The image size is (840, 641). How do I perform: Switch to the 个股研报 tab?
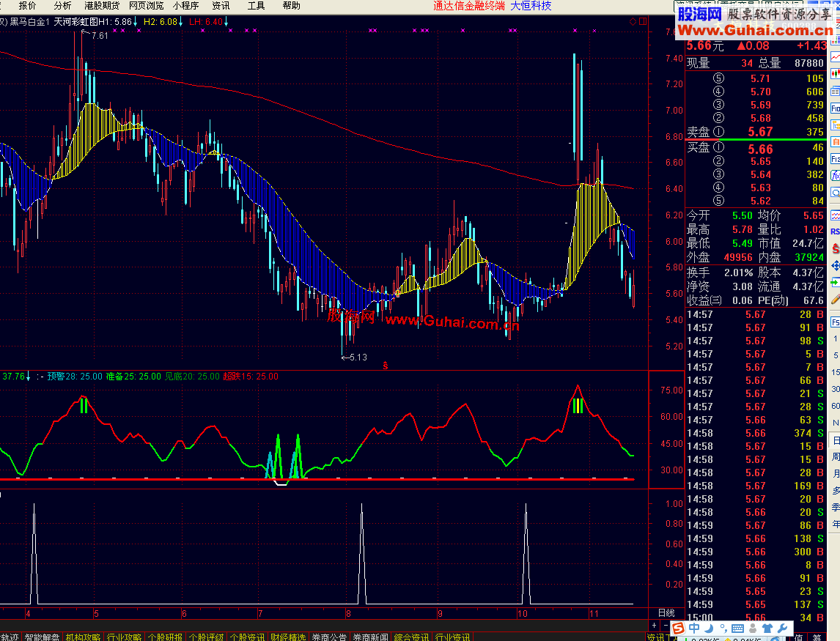tap(165, 637)
